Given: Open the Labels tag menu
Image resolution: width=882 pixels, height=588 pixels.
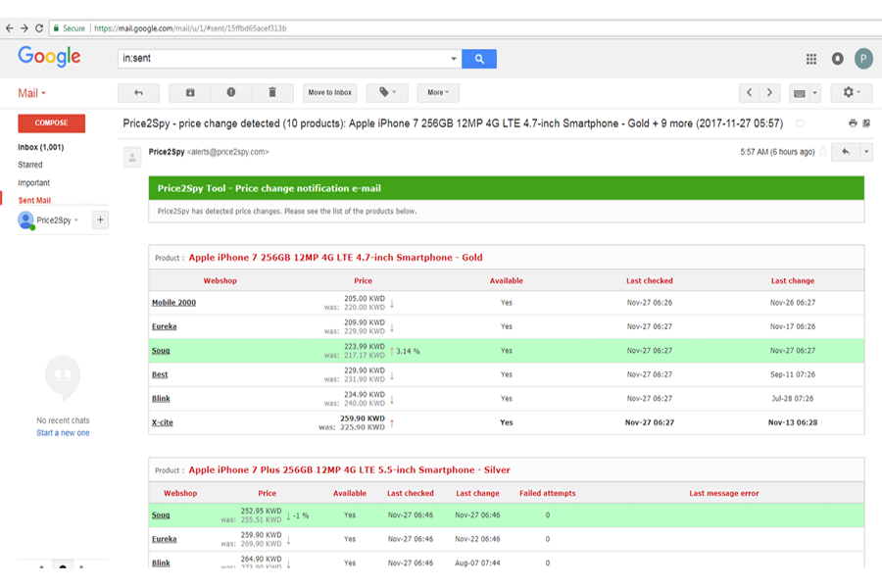Looking at the screenshot, I should click(387, 93).
